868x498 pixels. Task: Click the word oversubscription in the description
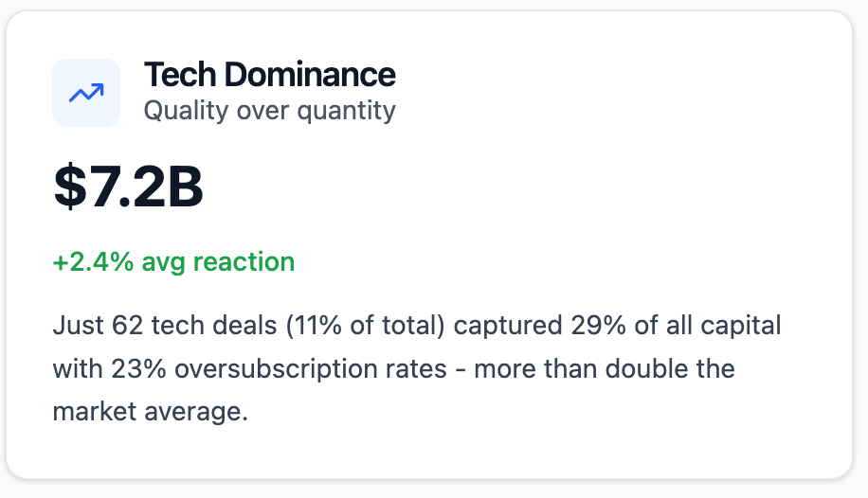point(311,369)
